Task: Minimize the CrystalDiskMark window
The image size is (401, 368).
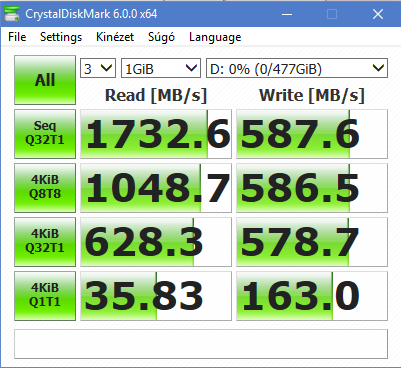Action: pos(287,14)
